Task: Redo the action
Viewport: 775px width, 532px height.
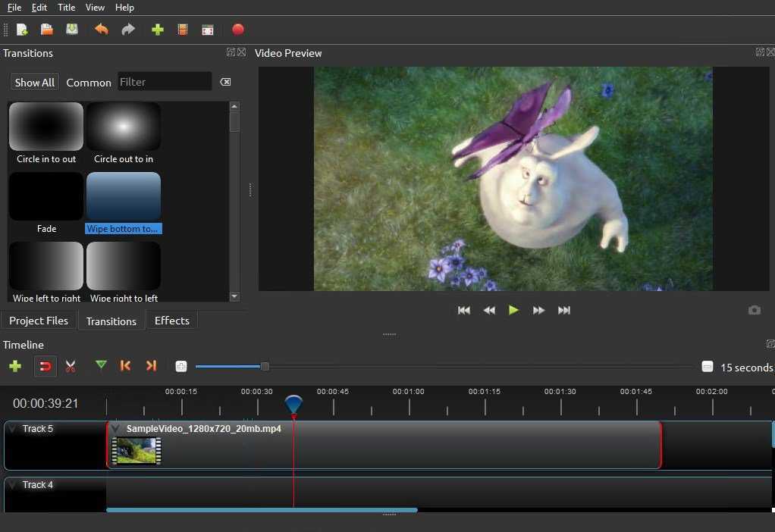Action: [x=128, y=30]
